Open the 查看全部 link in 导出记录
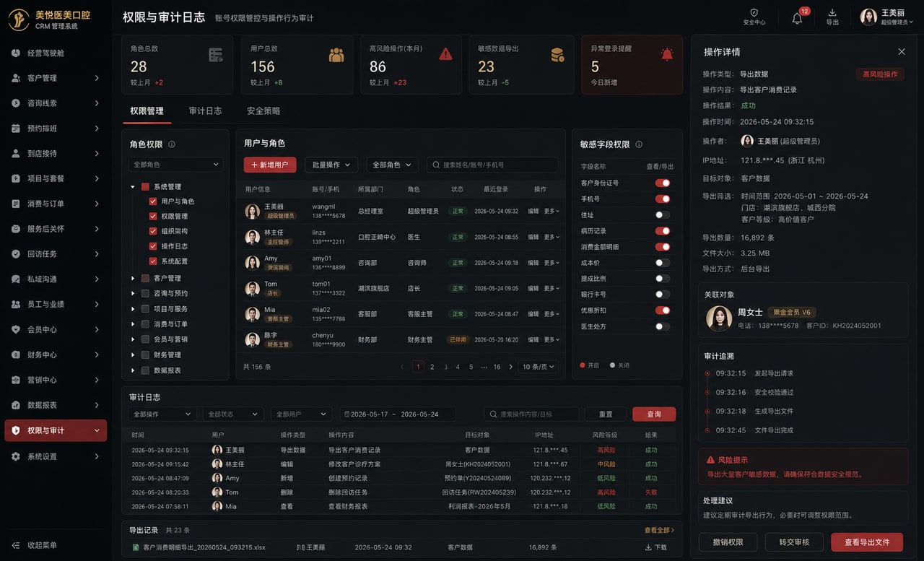 tap(659, 530)
